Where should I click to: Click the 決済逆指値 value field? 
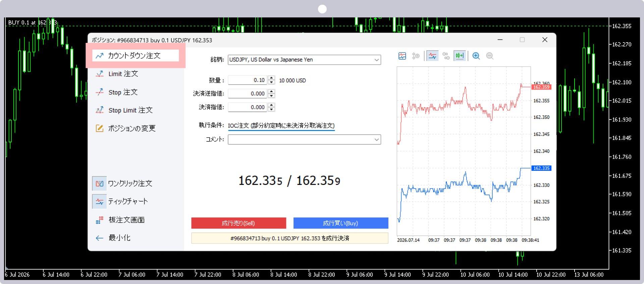pos(248,93)
